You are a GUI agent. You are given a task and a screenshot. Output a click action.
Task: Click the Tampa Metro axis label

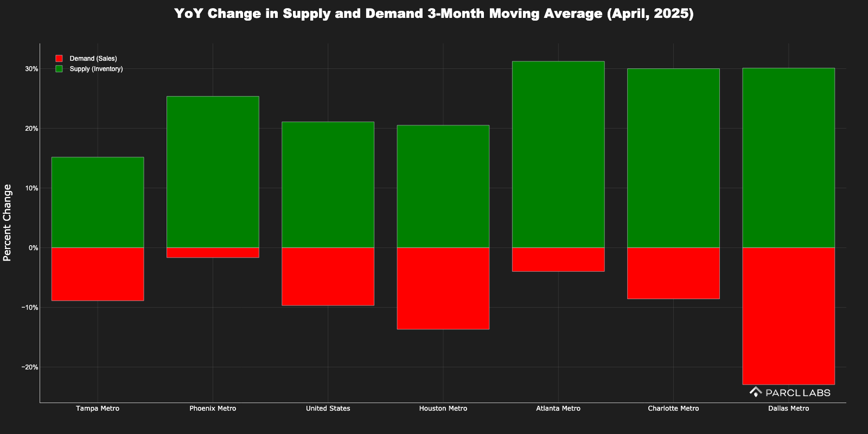pos(98,409)
